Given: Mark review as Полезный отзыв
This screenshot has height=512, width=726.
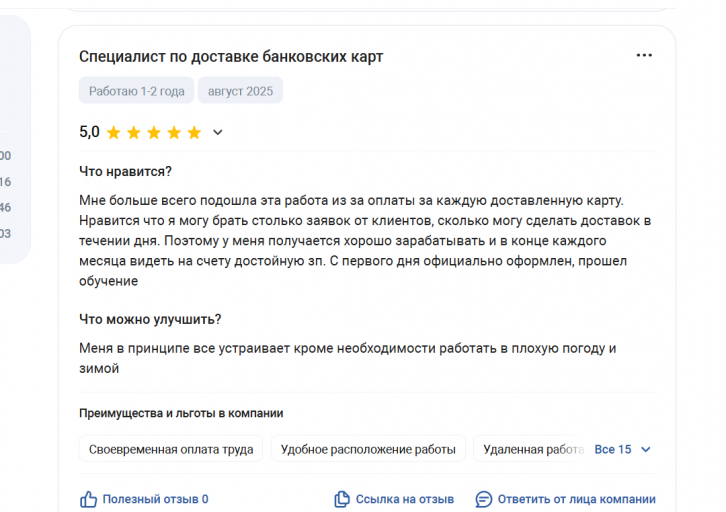Looking at the screenshot, I should click(x=155, y=500).
